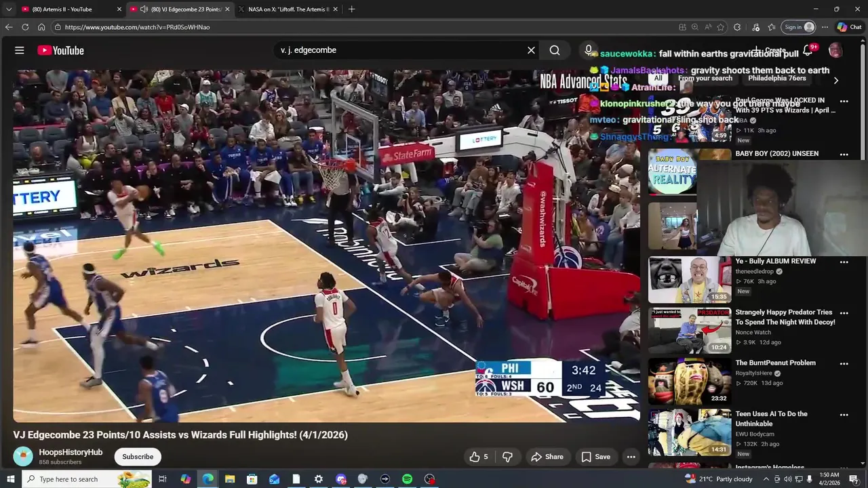This screenshot has height=488, width=868.
Task: Start voice search with the microphone
Action: point(588,50)
